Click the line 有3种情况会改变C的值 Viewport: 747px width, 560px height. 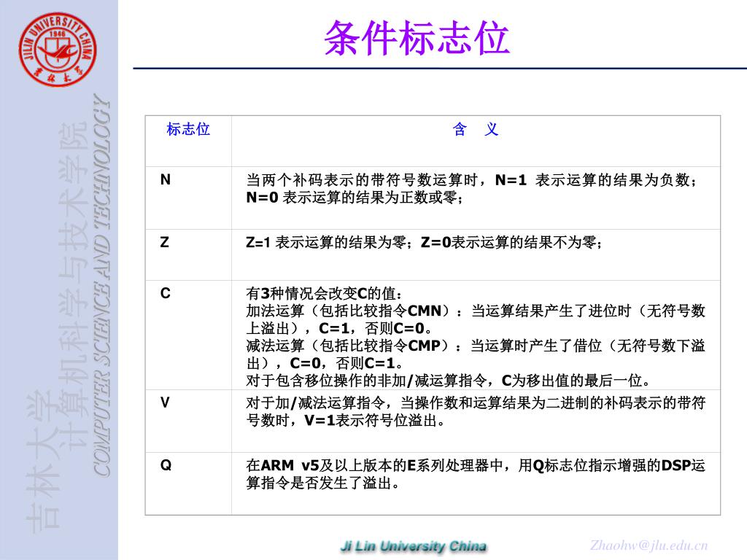324,293
